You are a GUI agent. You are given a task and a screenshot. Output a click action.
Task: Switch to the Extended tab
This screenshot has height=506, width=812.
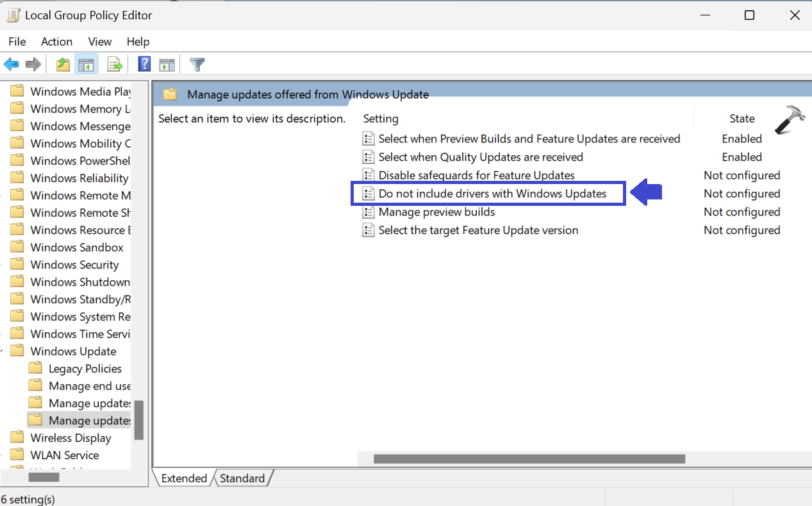(184, 478)
